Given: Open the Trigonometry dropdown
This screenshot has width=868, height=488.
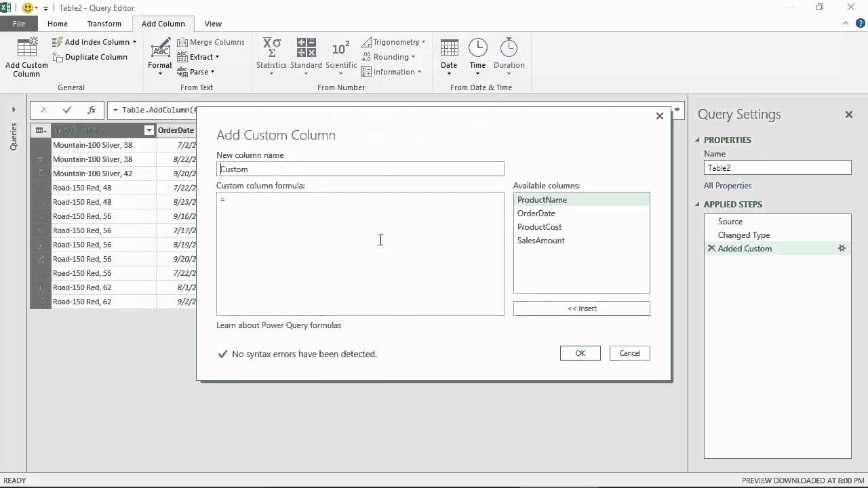Looking at the screenshot, I should point(393,42).
